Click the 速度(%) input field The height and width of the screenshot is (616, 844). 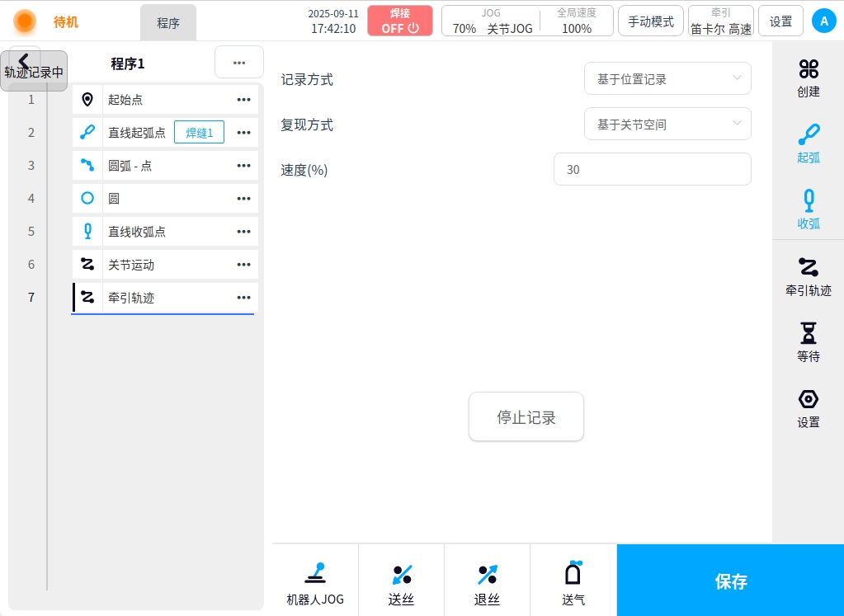pos(652,170)
